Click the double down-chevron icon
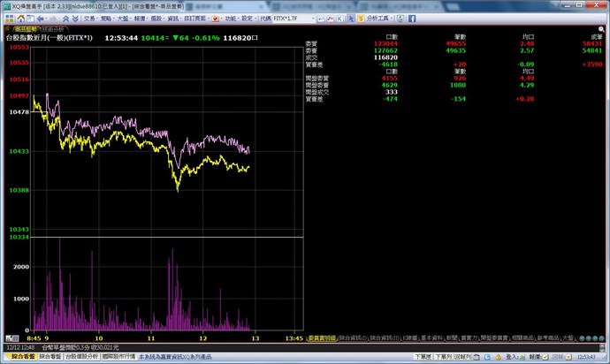Screen dimensions: 610x364 pos(75,19)
